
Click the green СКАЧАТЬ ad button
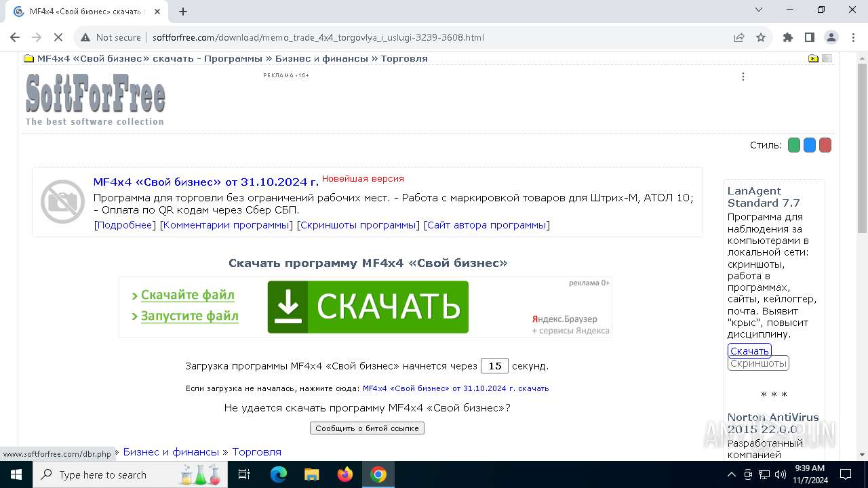pyautogui.click(x=368, y=307)
